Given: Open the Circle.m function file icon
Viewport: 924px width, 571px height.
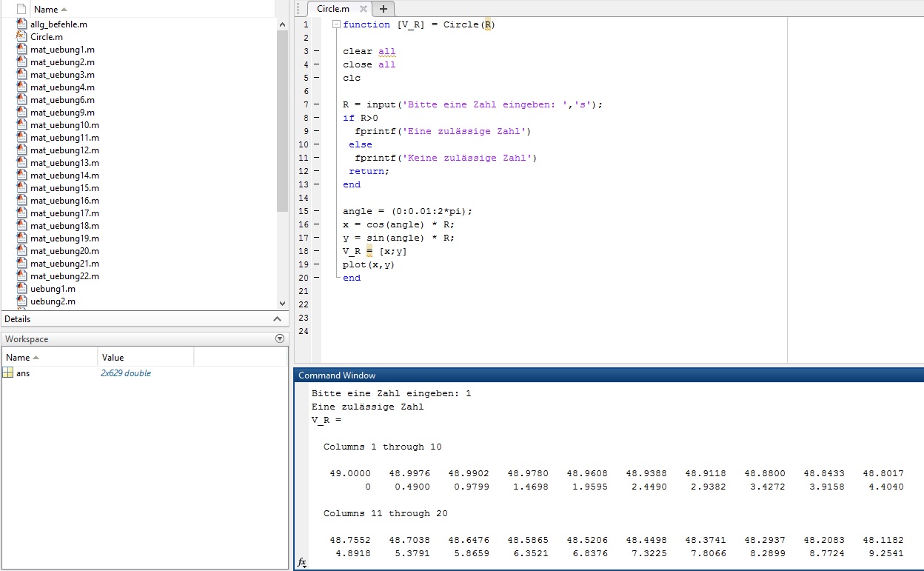Looking at the screenshot, I should pos(21,37).
